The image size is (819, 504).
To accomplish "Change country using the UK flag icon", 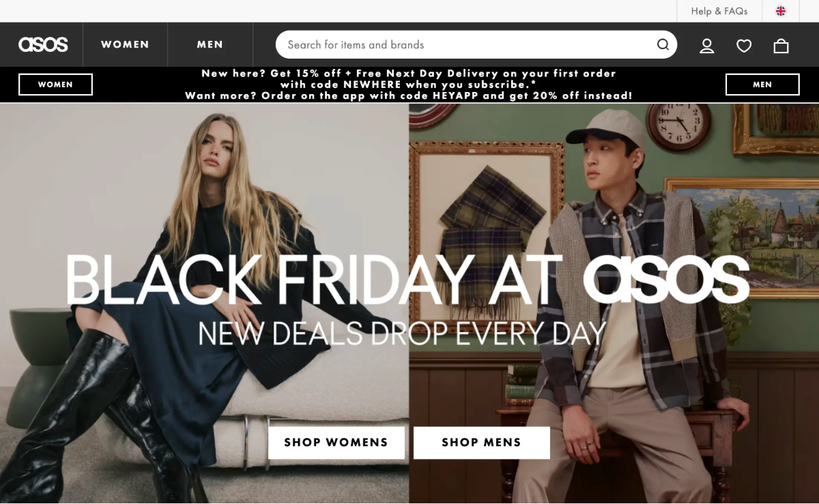I will point(781,11).
